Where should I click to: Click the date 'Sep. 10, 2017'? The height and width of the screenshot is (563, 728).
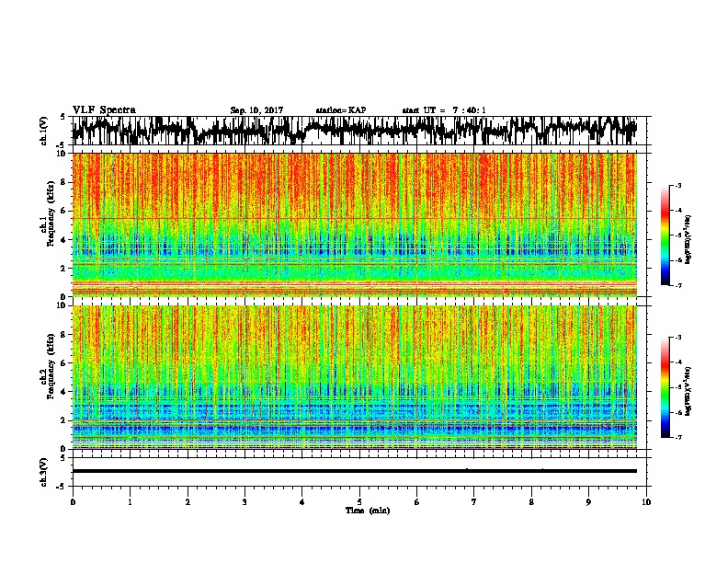click(256, 110)
